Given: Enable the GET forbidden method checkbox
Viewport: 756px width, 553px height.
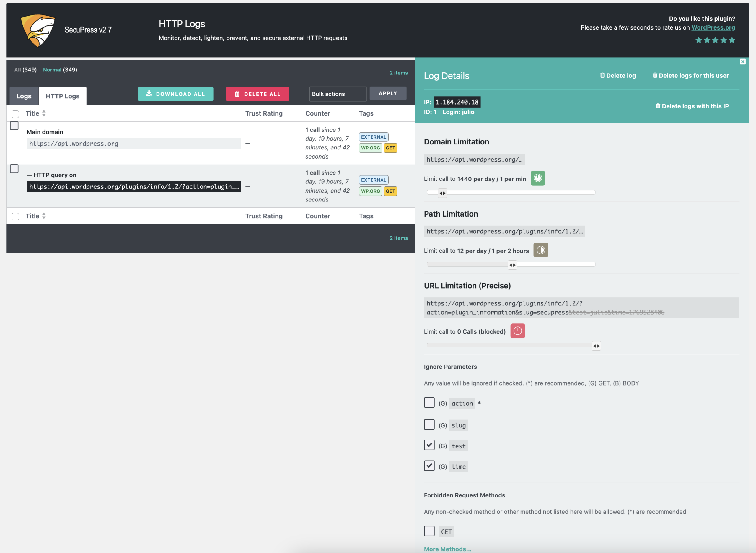Looking at the screenshot, I should coord(429,531).
